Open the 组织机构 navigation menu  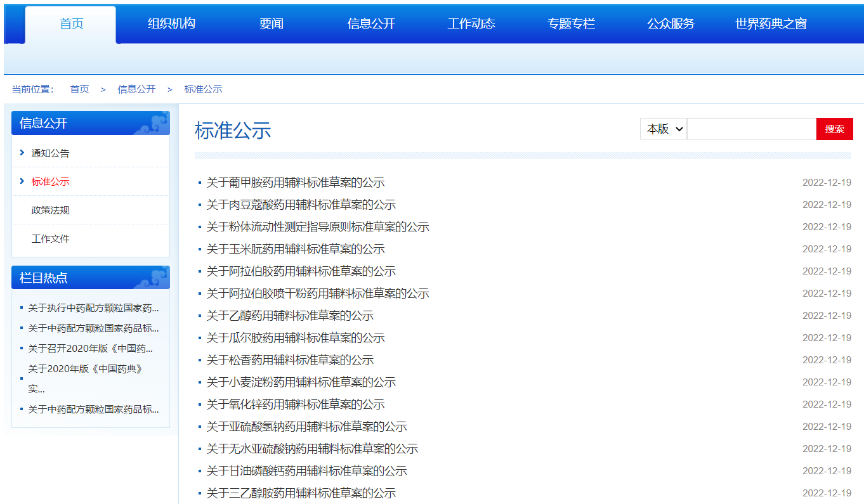tap(171, 24)
